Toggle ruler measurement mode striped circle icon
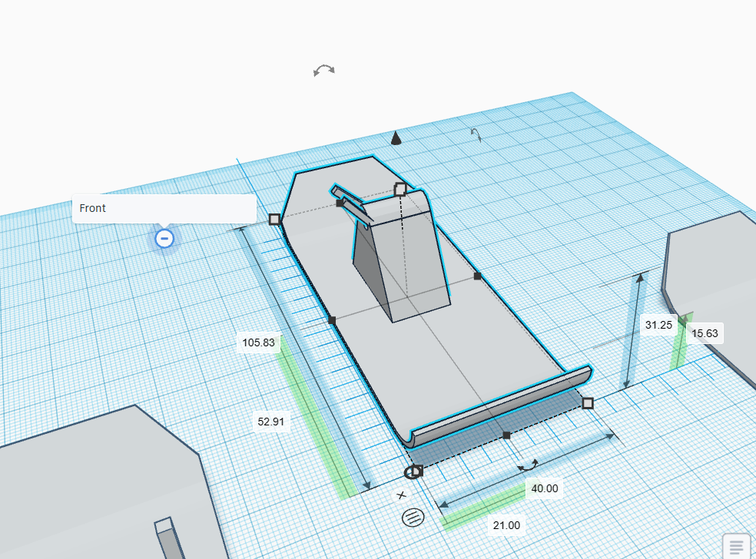This screenshot has width=756, height=559. pos(413,518)
